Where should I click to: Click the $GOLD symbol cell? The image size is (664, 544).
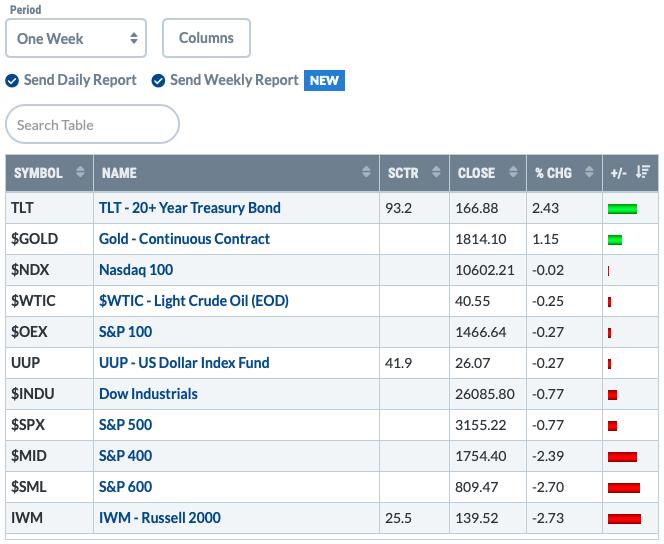(50, 239)
